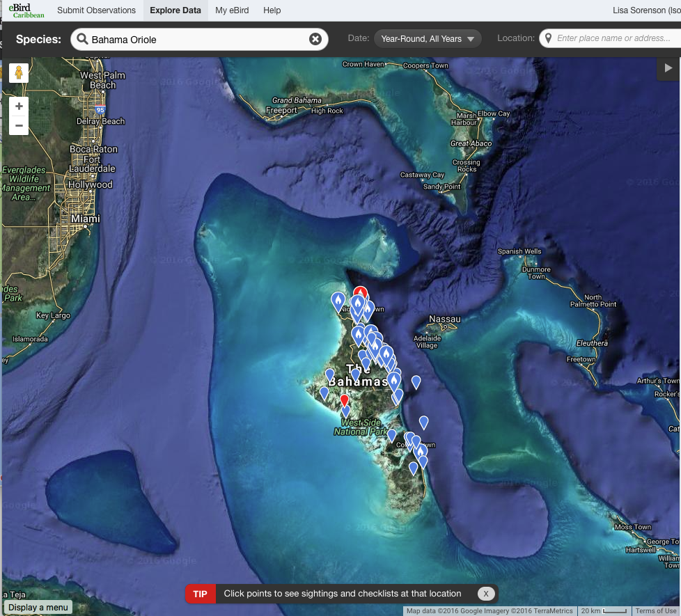Open My eBird page
This screenshot has width=681, height=616.
[x=232, y=10]
